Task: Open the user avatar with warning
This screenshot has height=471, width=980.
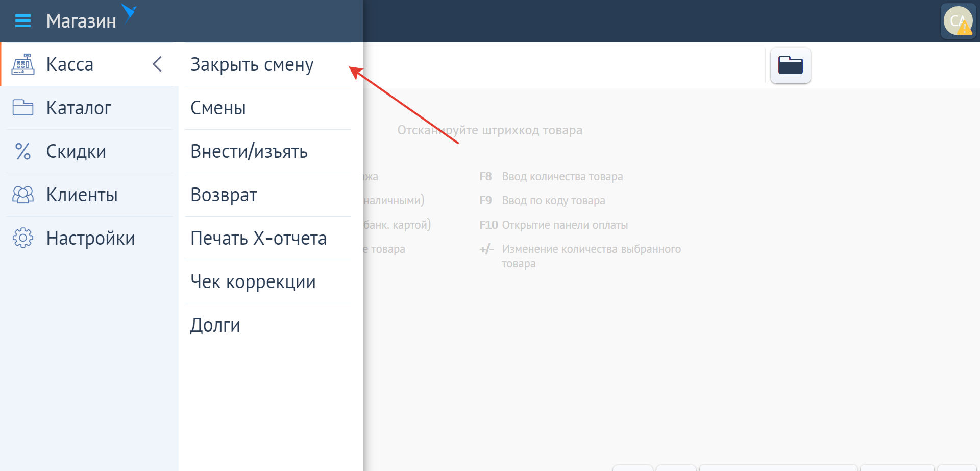Action: (x=958, y=21)
